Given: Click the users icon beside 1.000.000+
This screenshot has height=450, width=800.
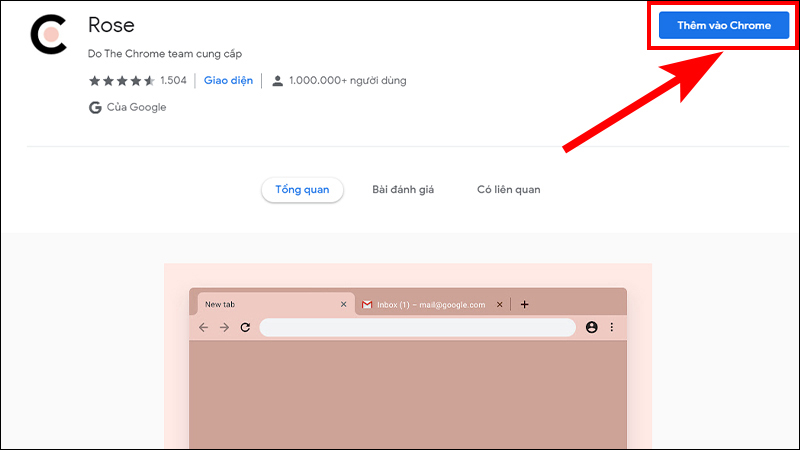Looking at the screenshot, I should tap(275, 80).
